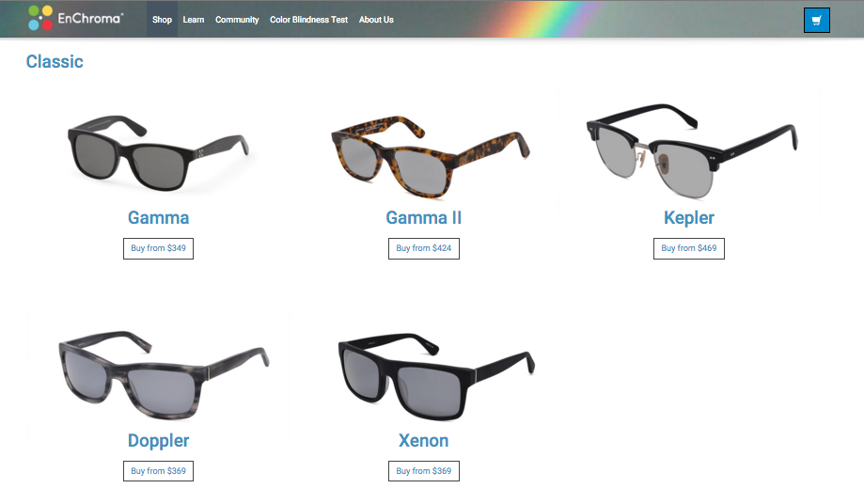Click the Gamma Buy from $349 button

click(158, 248)
